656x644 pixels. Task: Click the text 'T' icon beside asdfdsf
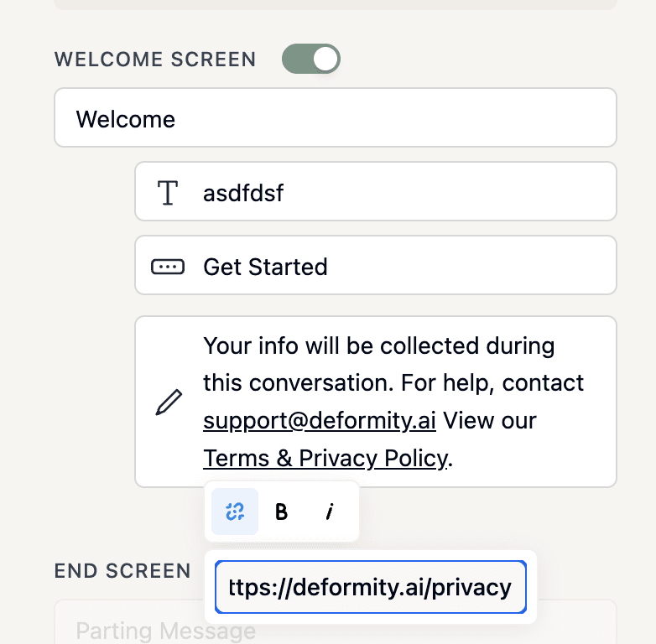pyautogui.click(x=168, y=194)
